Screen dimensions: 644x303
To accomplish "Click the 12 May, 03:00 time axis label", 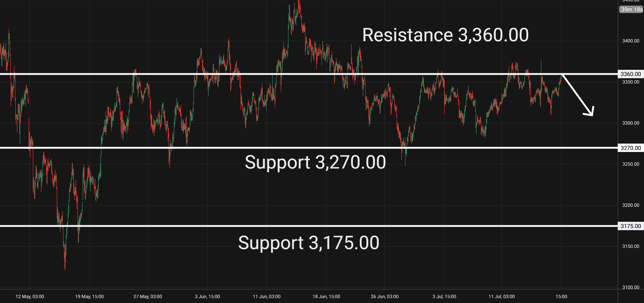I will pos(30,296).
